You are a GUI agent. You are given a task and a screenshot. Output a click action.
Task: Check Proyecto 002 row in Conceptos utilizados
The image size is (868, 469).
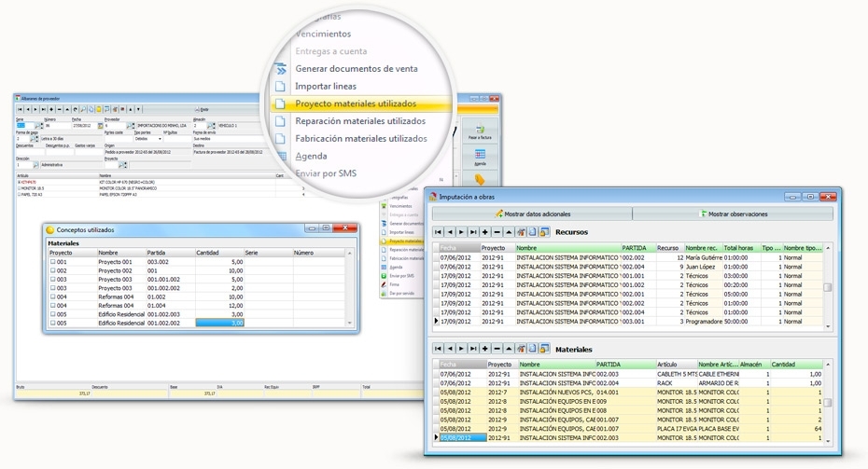[53, 270]
